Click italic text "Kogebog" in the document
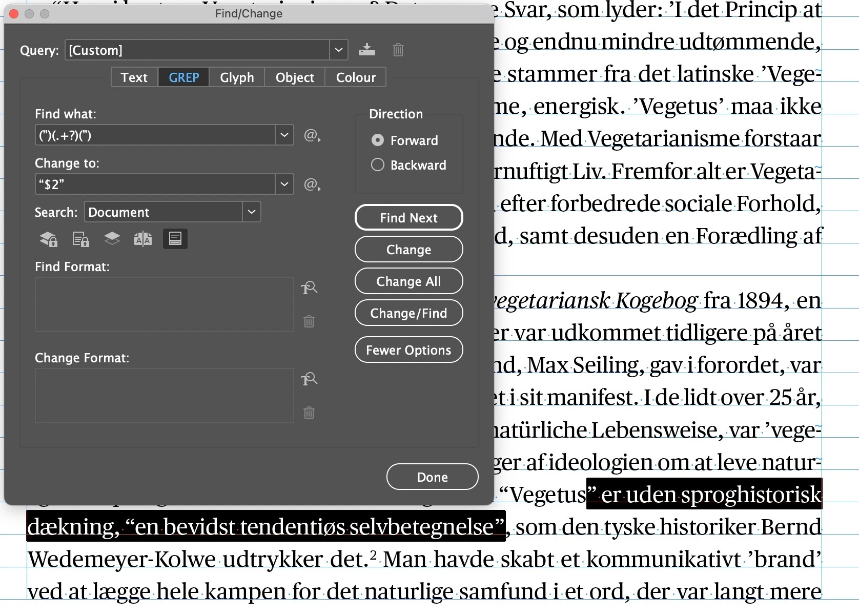The height and width of the screenshot is (616, 859). [x=657, y=301]
